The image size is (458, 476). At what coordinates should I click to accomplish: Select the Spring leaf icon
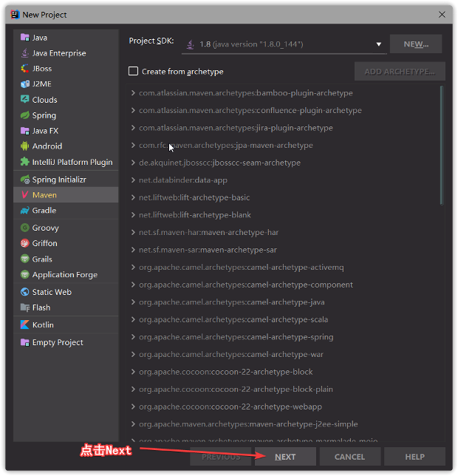point(24,115)
